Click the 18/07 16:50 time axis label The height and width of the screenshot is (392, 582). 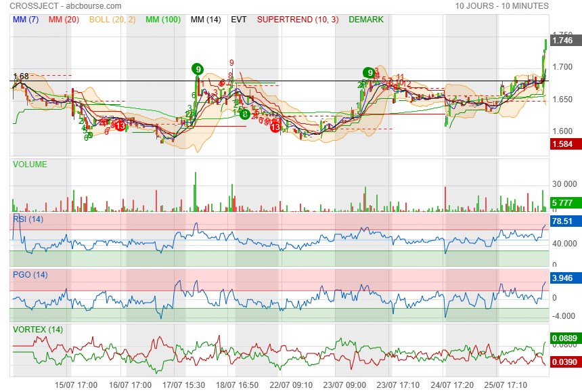pyautogui.click(x=237, y=385)
